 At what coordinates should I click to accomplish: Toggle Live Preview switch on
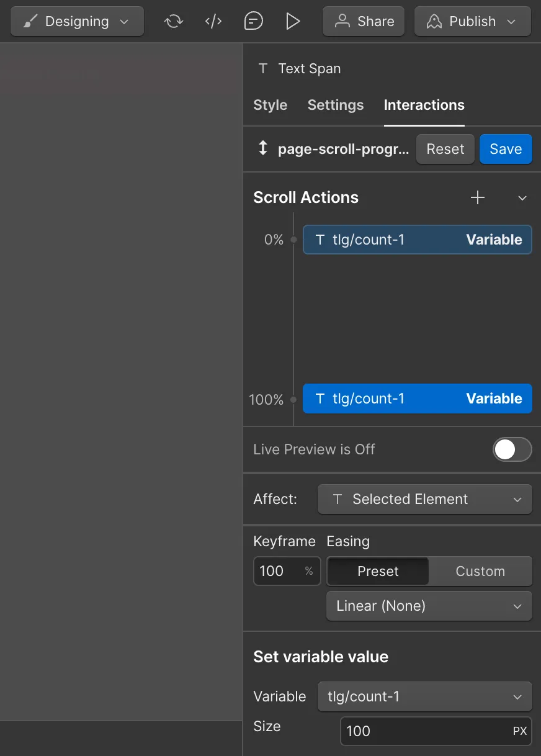click(x=512, y=449)
